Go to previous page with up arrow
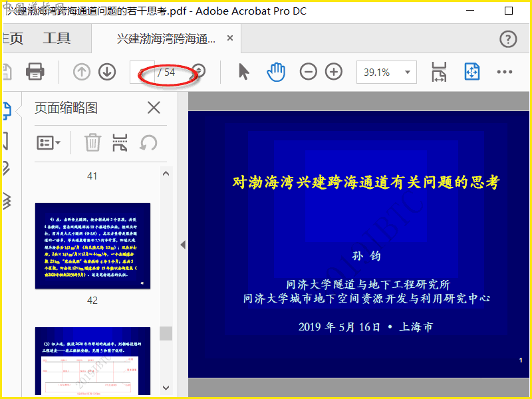The height and width of the screenshot is (399, 532). coord(81,72)
